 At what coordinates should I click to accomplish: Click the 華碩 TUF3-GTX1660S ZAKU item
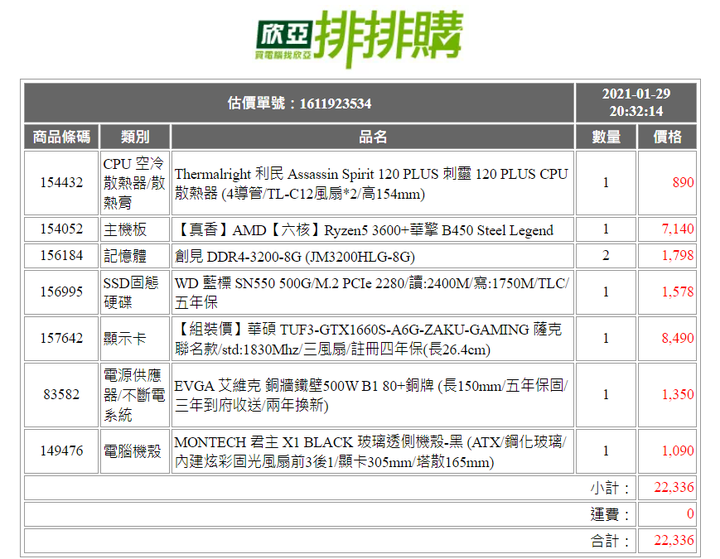(x=372, y=339)
